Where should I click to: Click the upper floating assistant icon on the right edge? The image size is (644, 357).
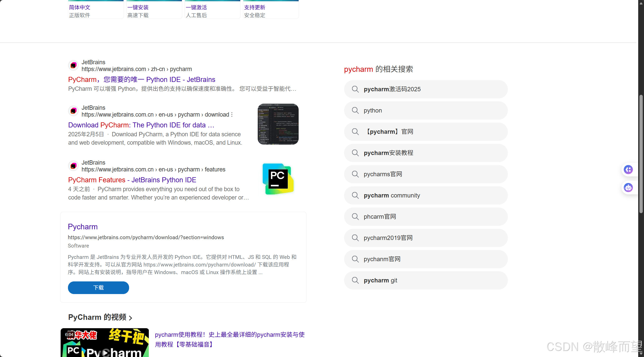click(628, 169)
